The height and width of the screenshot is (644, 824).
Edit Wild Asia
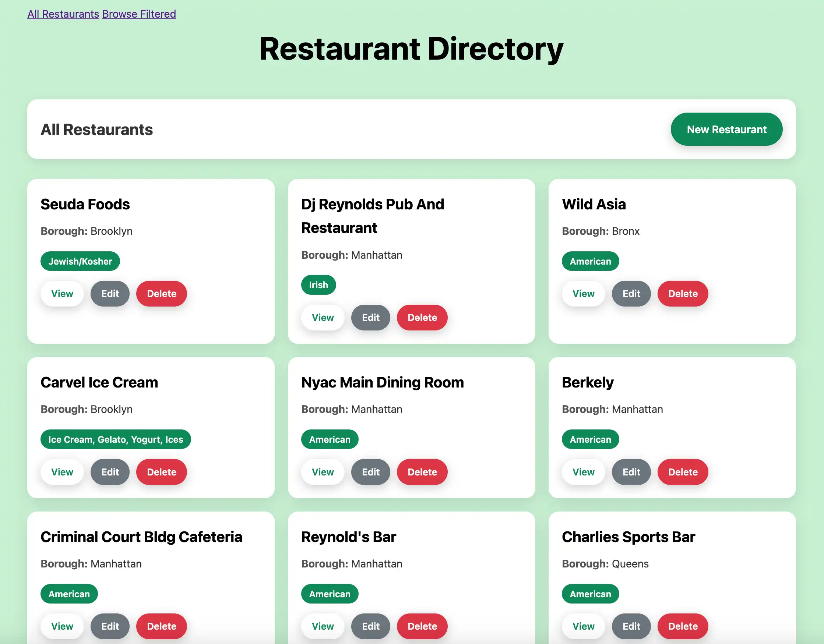click(x=631, y=293)
